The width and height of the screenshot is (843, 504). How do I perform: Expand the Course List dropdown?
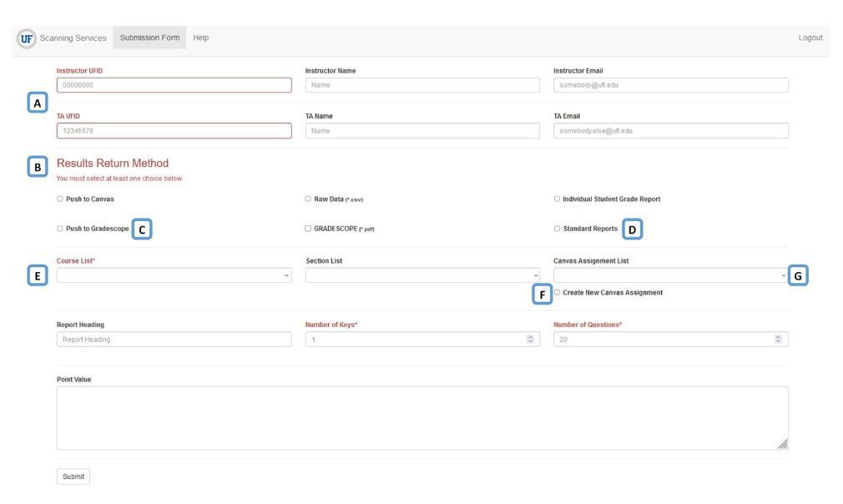pos(174,275)
